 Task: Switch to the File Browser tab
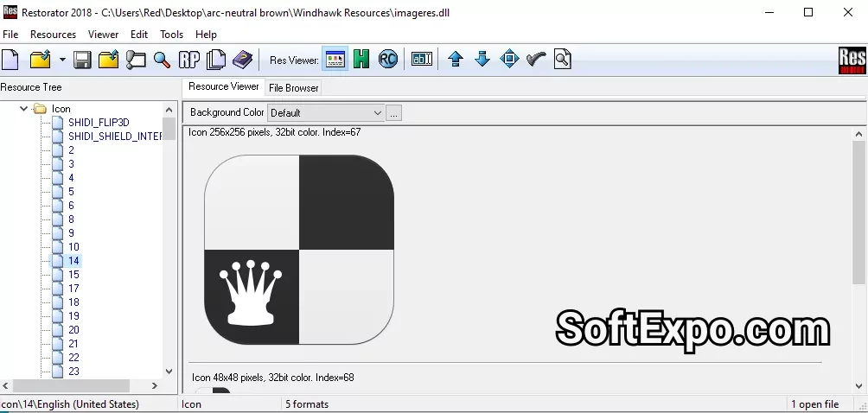[294, 87]
